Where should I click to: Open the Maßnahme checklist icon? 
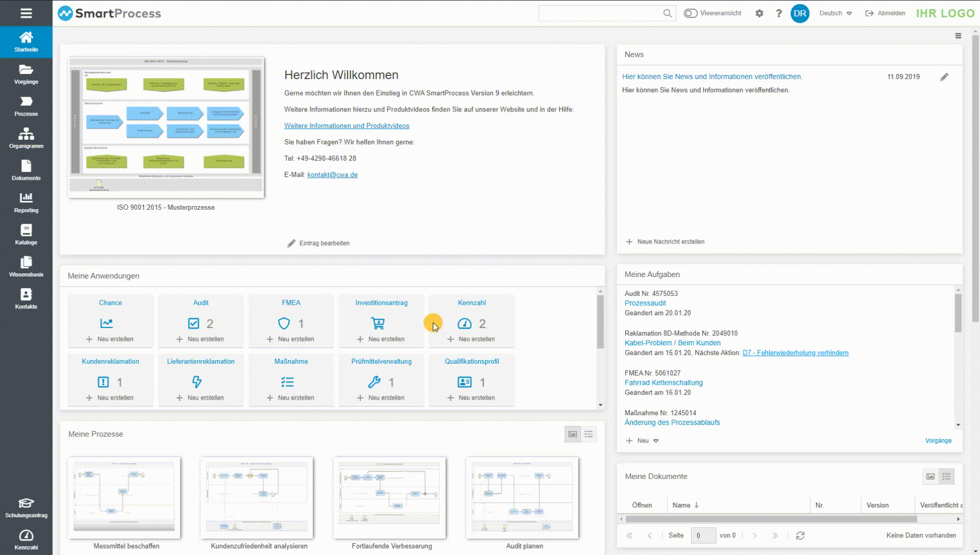coord(287,382)
